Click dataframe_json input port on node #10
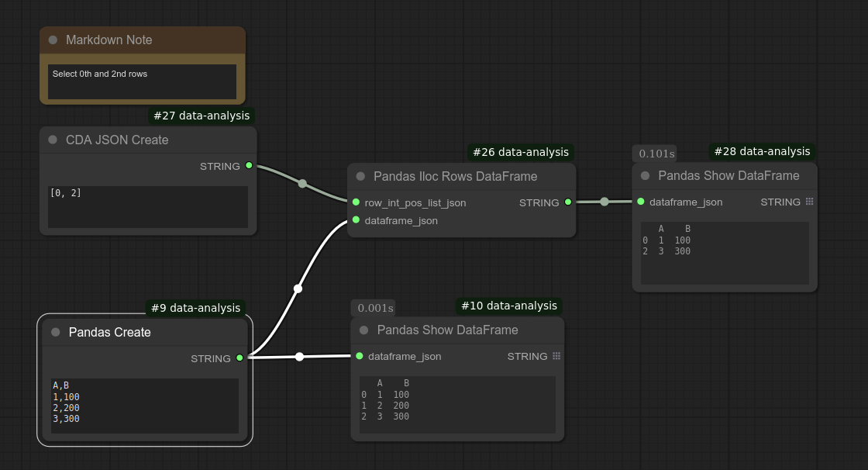This screenshot has height=470, width=868. click(x=360, y=356)
